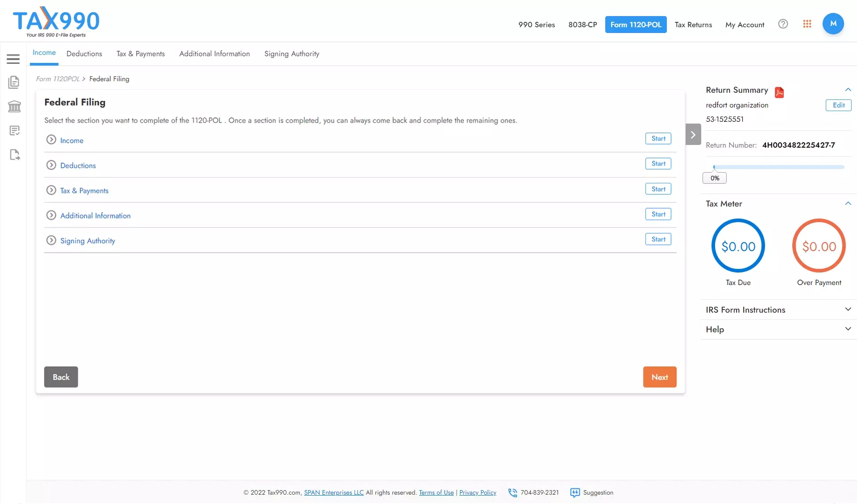Click the orange Next button
The height and width of the screenshot is (504, 857).
point(660,377)
